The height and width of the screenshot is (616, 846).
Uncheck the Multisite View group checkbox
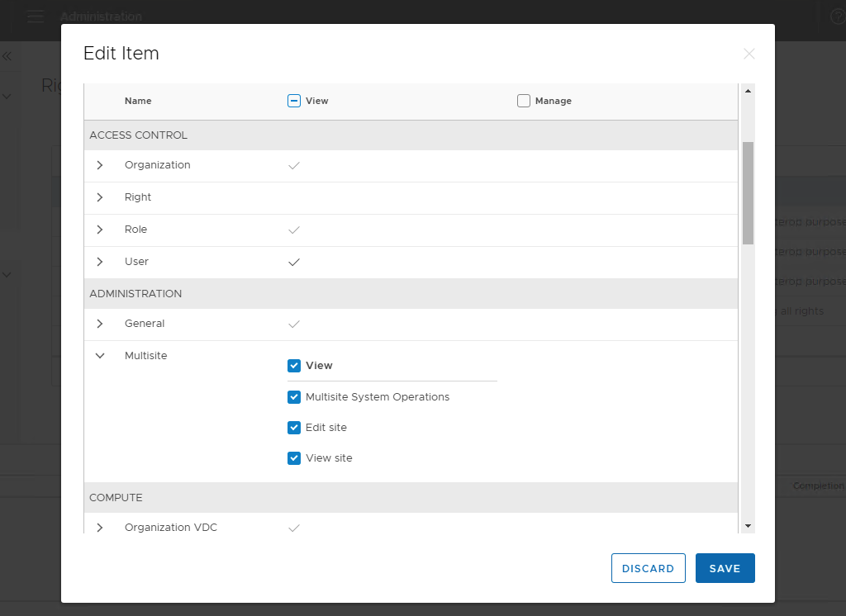pos(293,366)
